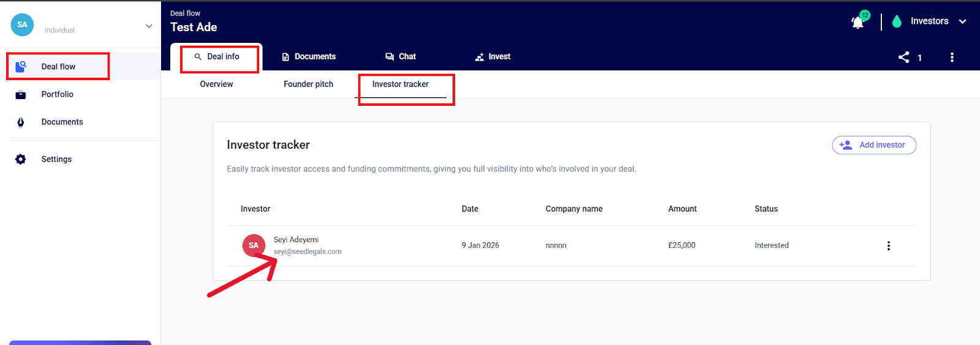Open row actions menu for Seyi Adeyemi
Image resolution: width=980 pixels, height=345 pixels.
(888, 246)
